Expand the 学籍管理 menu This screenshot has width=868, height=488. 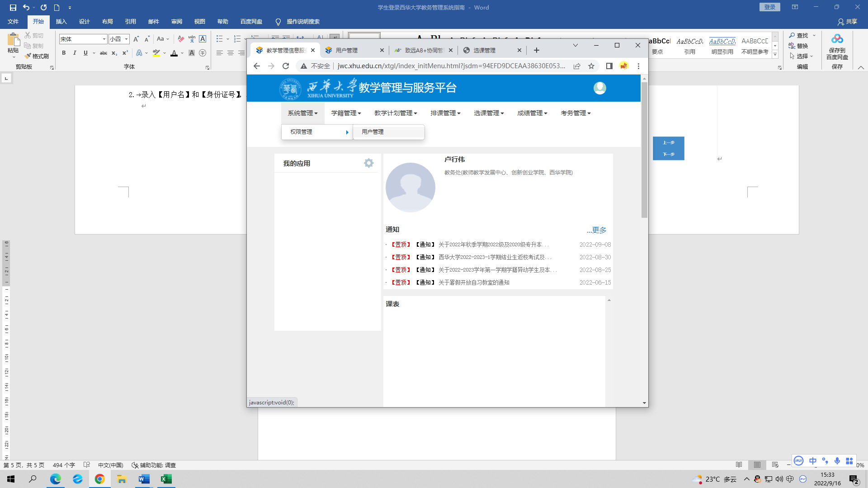(x=346, y=113)
